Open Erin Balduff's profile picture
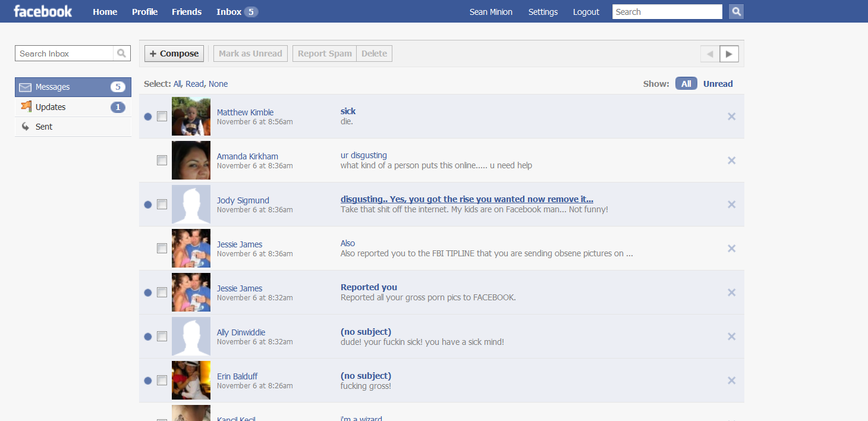The image size is (868, 421). point(191,381)
